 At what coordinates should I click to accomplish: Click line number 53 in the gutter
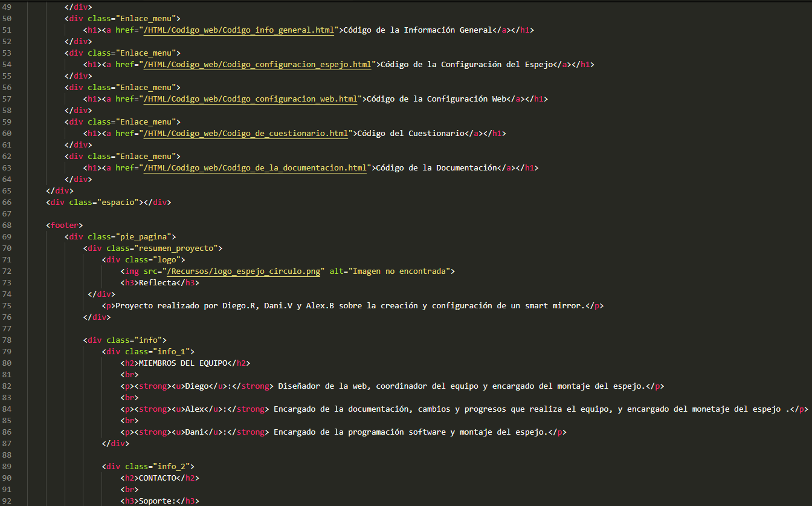pyautogui.click(x=7, y=53)
